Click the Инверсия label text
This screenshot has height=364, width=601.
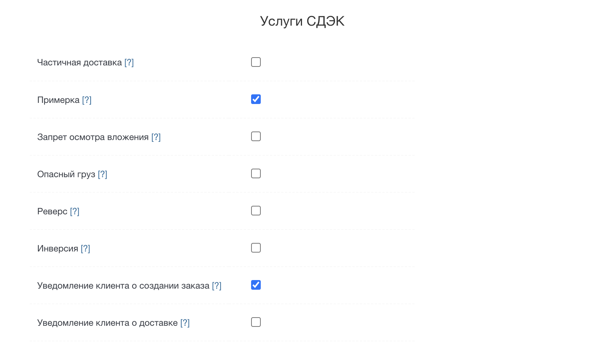pyautogui.click(x=58, y=248)
